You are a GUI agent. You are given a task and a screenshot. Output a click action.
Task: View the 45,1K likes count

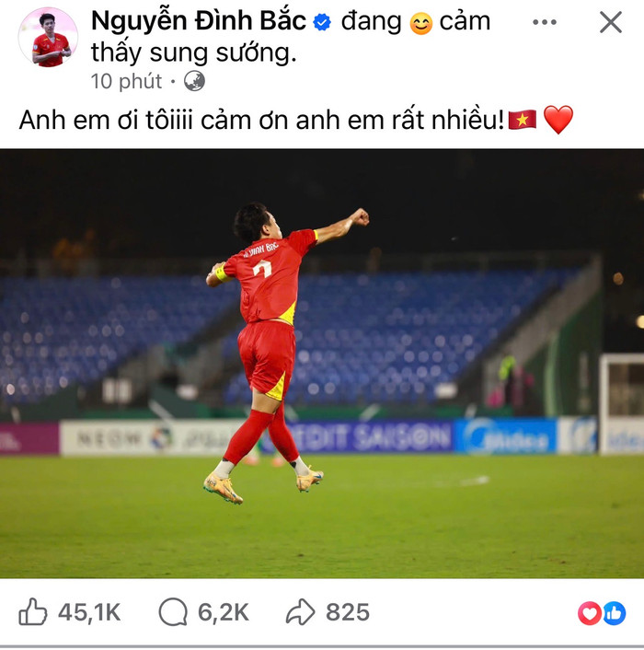89,612
